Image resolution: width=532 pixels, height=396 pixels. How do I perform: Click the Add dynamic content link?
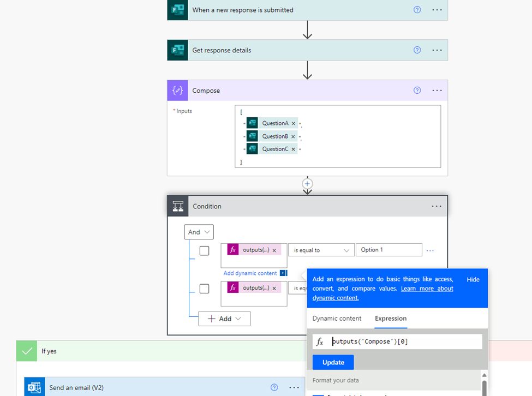click(250, 273)
